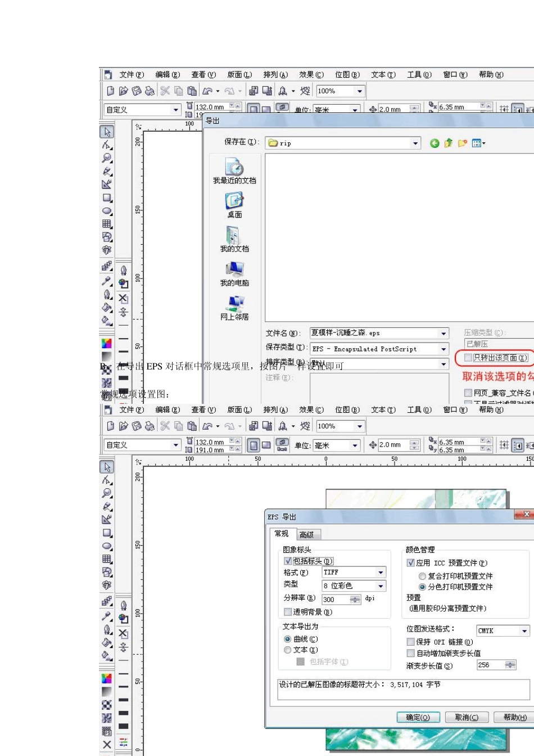Click Cut scissors icon in lower screenshot toolbar
This screenshot has width=534, height=756.
(x=165, y=426)
